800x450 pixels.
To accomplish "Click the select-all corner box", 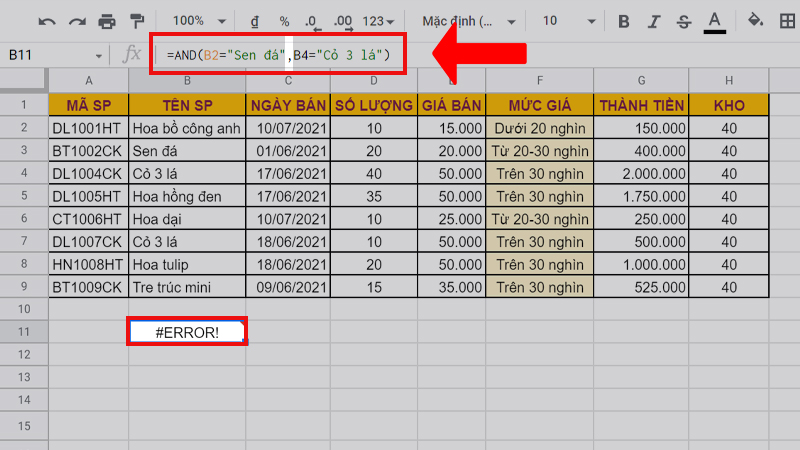I will point(24,80).
